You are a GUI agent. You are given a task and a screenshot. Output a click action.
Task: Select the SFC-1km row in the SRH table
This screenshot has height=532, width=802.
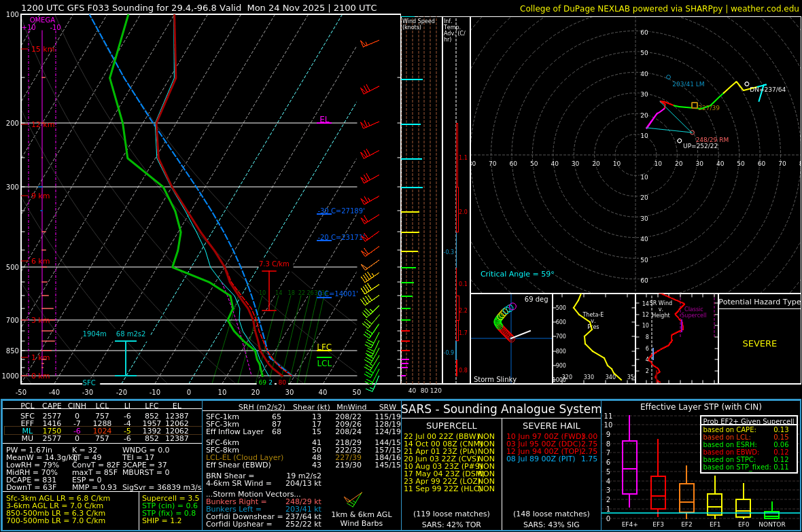point(303,417)
